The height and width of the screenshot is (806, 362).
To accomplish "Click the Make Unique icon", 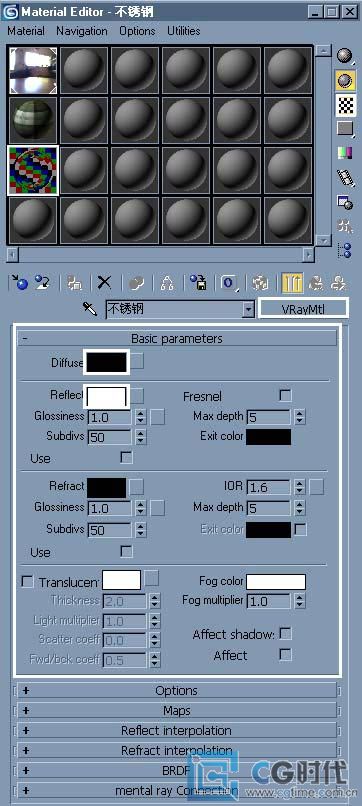I will click(x=167, y=283).
